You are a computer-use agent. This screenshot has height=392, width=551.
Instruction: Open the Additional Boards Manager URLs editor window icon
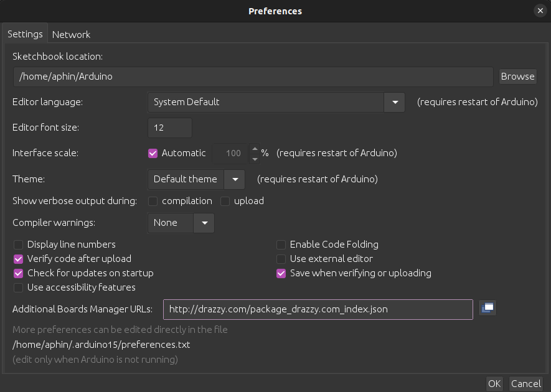487,309
